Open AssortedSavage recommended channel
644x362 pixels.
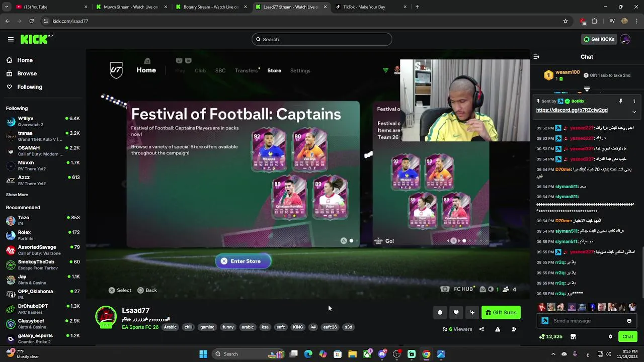point(43,250)
